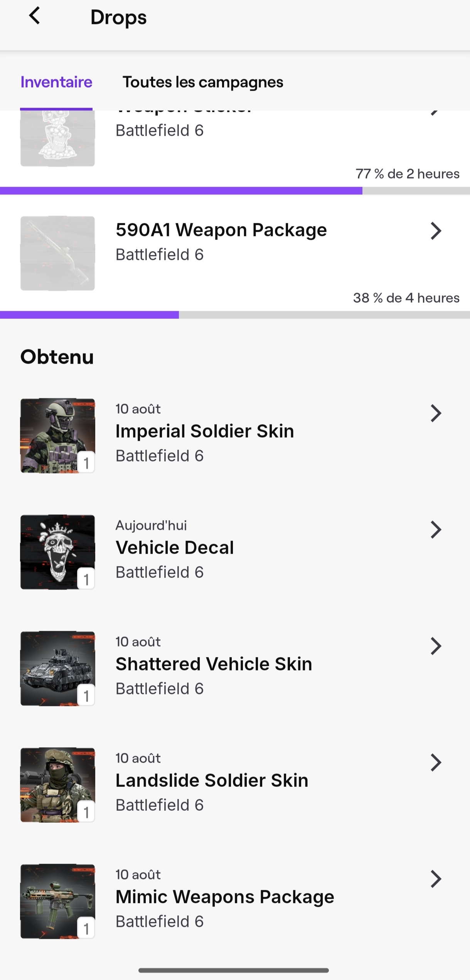The width and height of the screenshot is (470, 980).
Task: View the Landslide Soldier Skin image
Action: coord(57,785)
